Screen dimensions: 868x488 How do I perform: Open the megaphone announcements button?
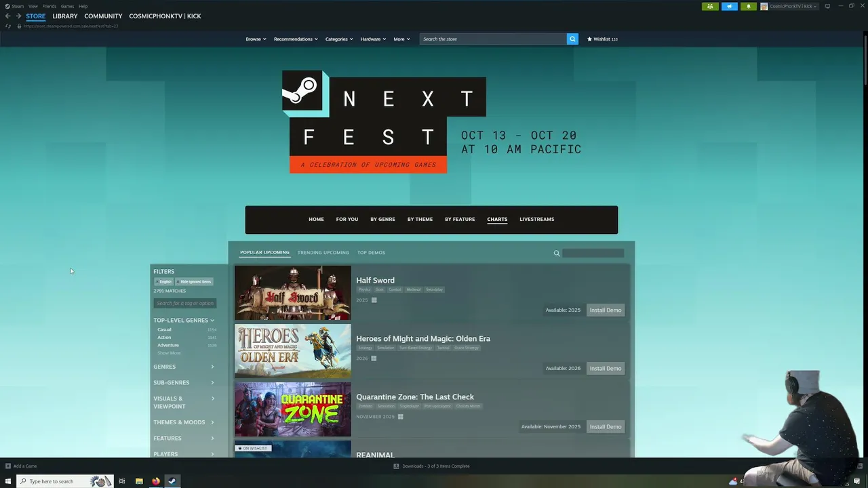729,6
